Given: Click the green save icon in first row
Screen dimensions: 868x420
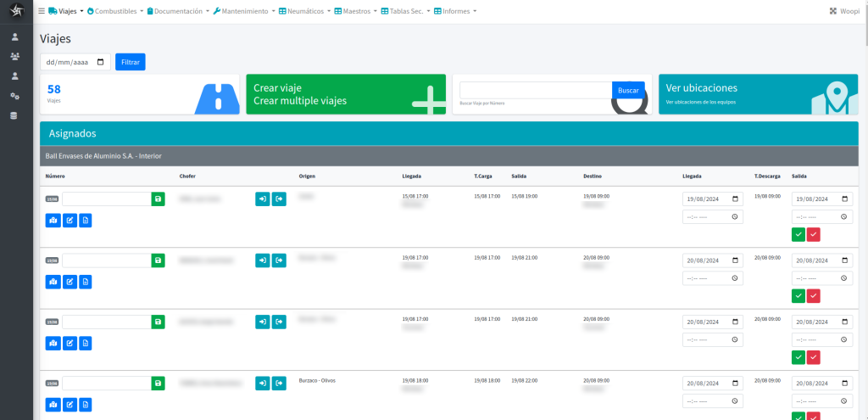Looking at the screenshot, I should [x=159, y=199].
